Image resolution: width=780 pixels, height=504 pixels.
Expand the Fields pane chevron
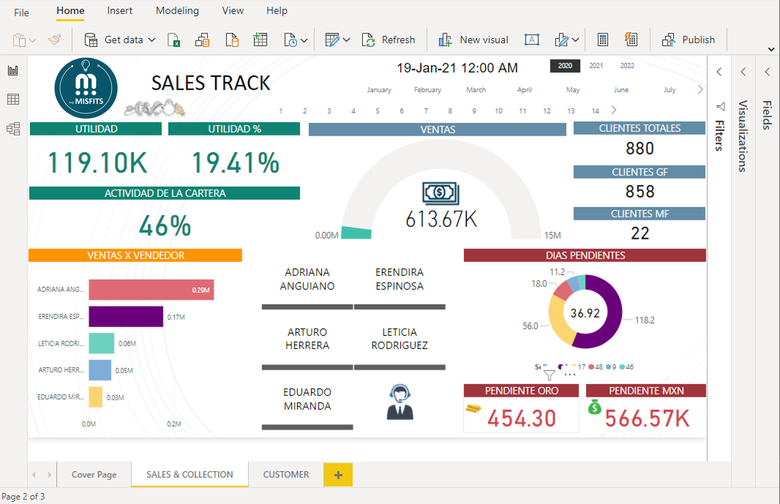[x=767, y=72]
